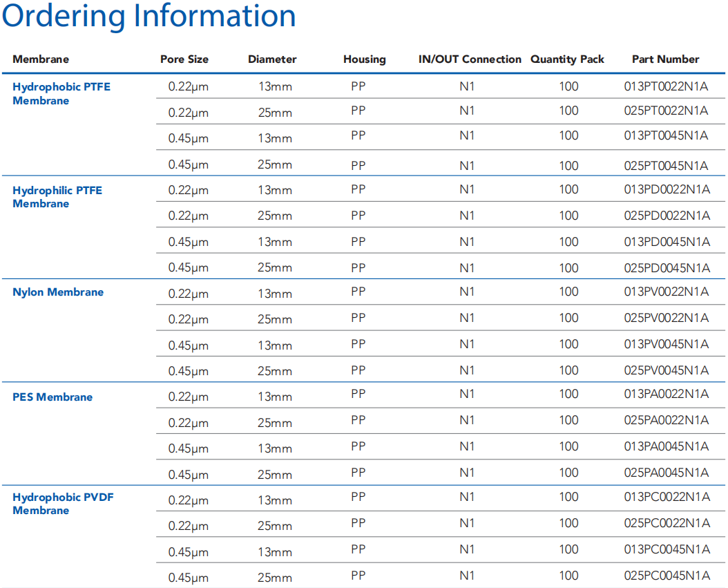Click 0.45µm pore size in 013PT0045N1A row
The image size is (728, 588).
[188, 139]
